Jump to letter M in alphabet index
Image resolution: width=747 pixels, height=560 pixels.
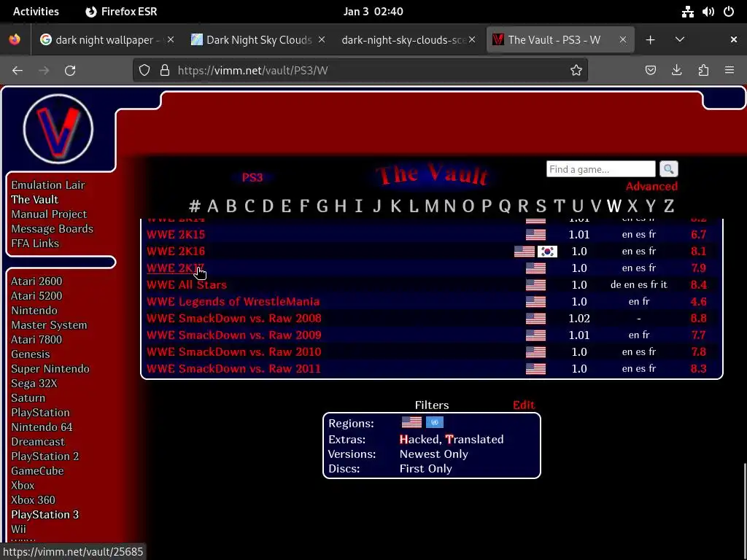[x=432, y=206]
